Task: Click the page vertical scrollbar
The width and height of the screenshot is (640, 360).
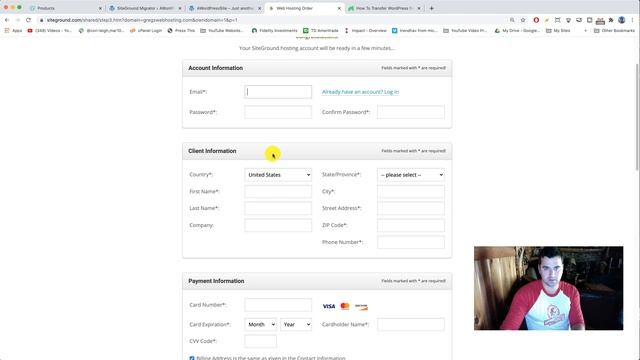Action: click(x=638, y=117)
